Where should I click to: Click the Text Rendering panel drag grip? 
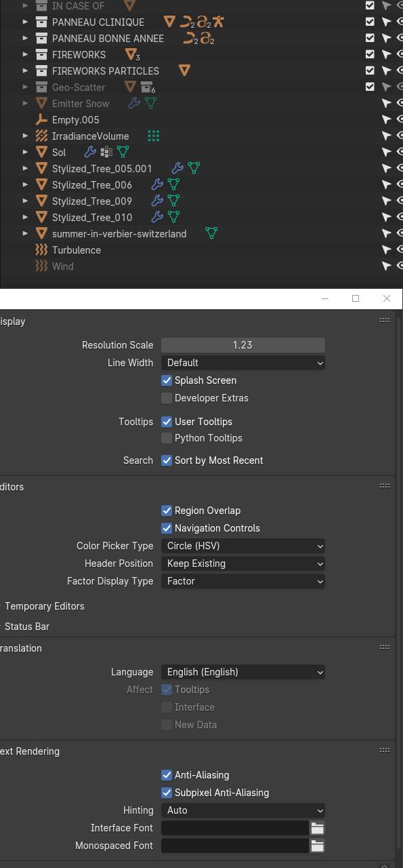coord(385,750)
